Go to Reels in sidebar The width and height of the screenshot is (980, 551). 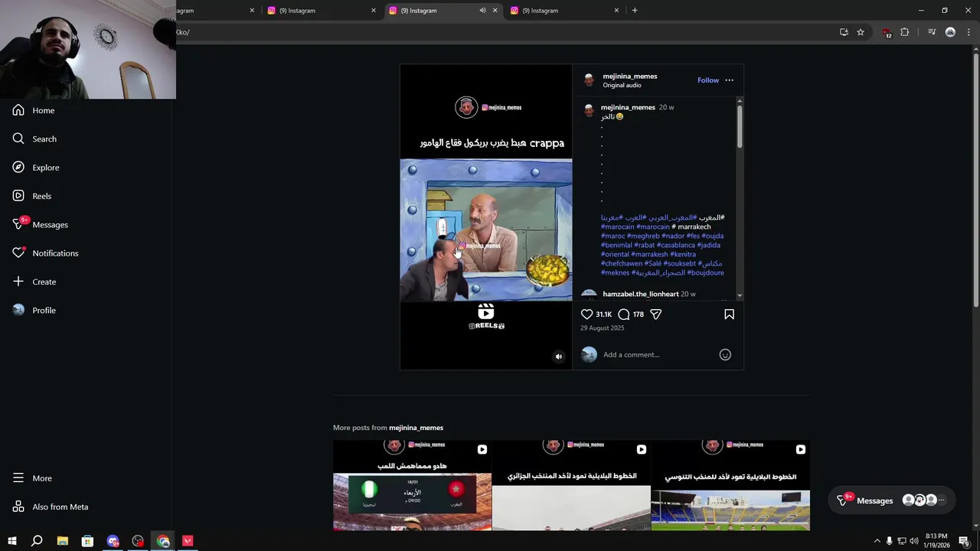32,196
